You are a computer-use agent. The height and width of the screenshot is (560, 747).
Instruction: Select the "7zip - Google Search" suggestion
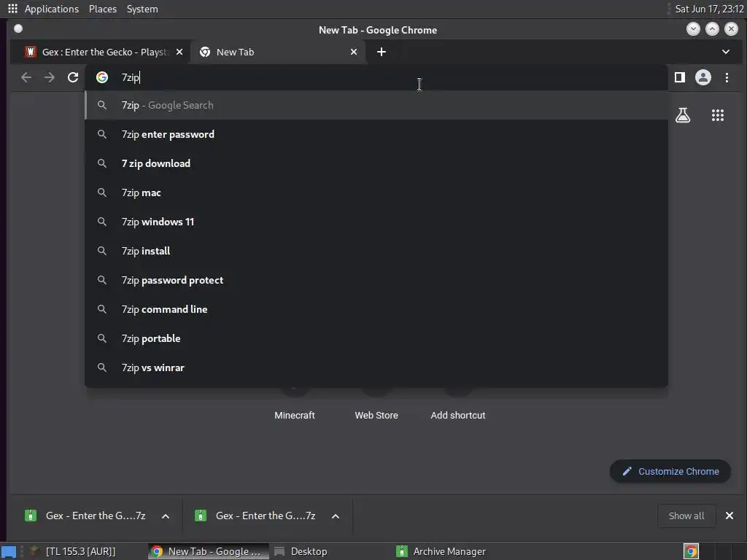point(376,105)
